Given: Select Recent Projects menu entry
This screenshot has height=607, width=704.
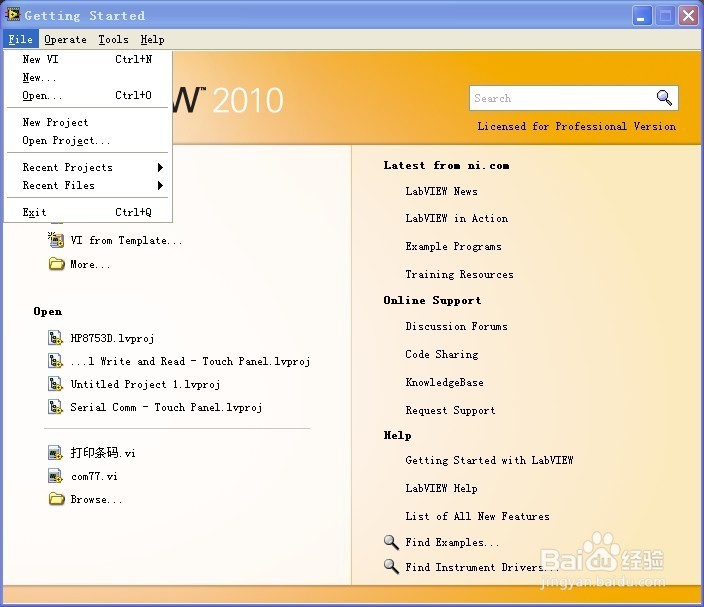Looking at the screenshot, I should click(88, 167).
